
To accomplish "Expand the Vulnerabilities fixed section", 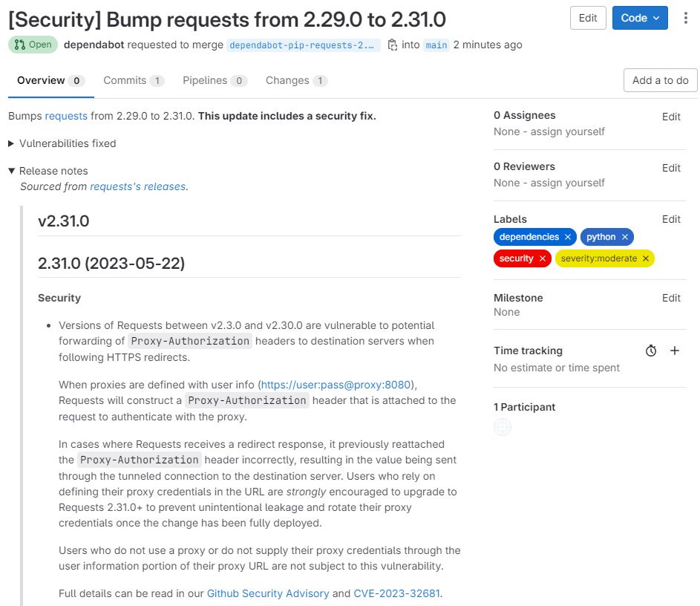I will tap(62, 143).
